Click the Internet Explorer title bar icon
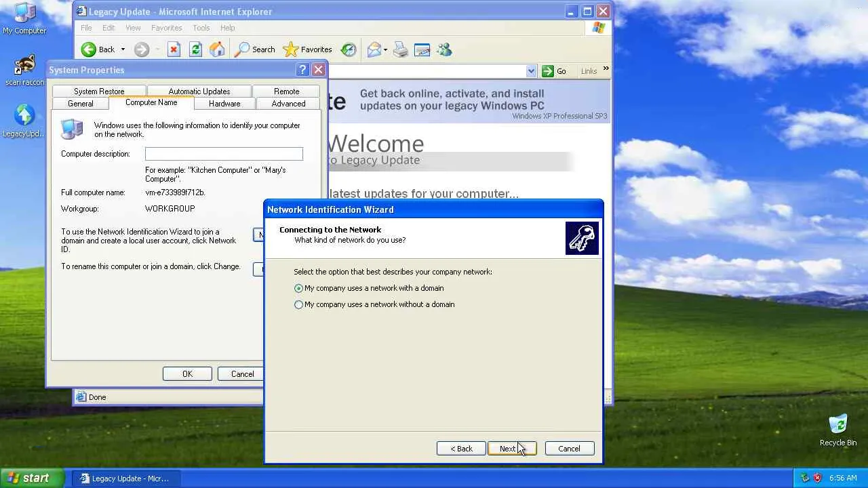This screenshot has width=868, height=488. (81, 12)
